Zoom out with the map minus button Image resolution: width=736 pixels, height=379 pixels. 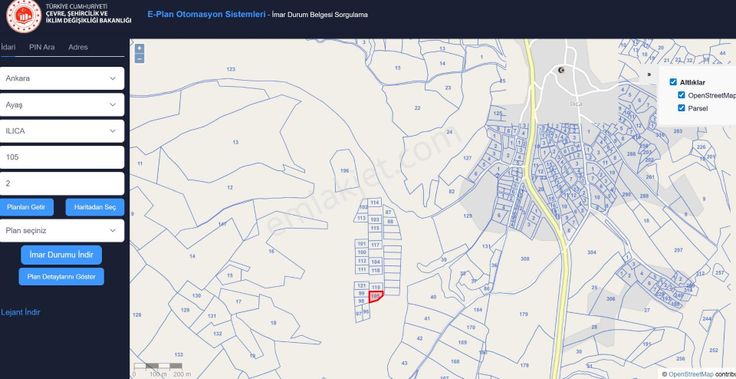[x=139, y=58]
